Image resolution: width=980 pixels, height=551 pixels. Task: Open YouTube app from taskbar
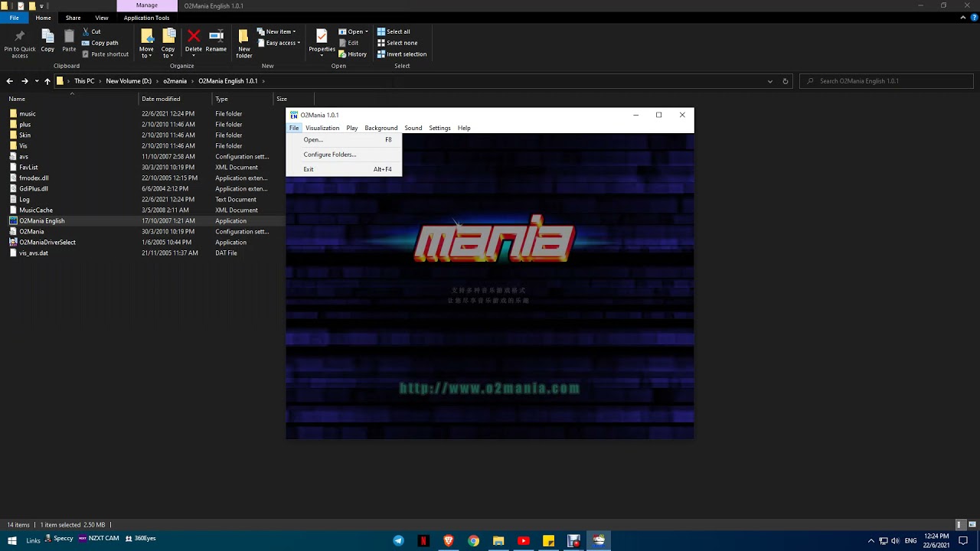coord(524,540)
